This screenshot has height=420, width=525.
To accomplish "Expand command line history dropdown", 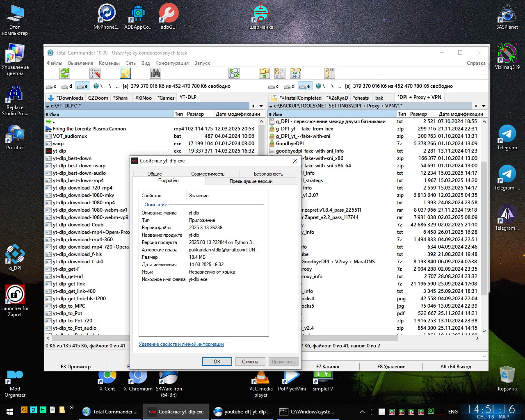I will pyautogui.click(x=484, y=356).
